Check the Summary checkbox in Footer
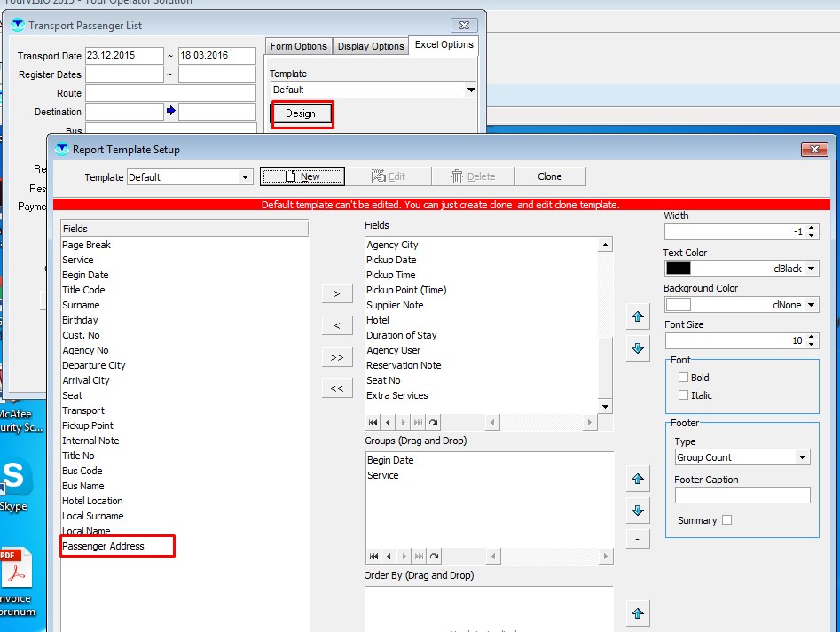The image size is (840, 632). click(726, 520)
